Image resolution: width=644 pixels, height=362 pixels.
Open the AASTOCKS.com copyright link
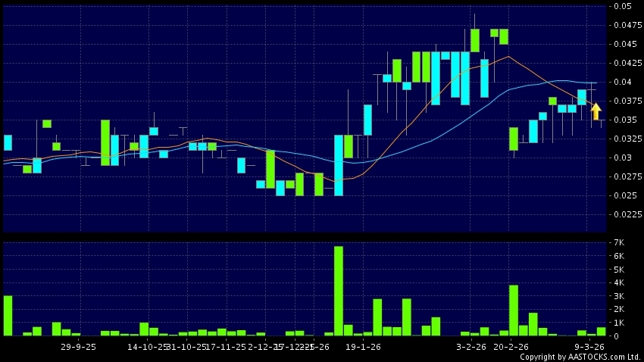point(580,357)
